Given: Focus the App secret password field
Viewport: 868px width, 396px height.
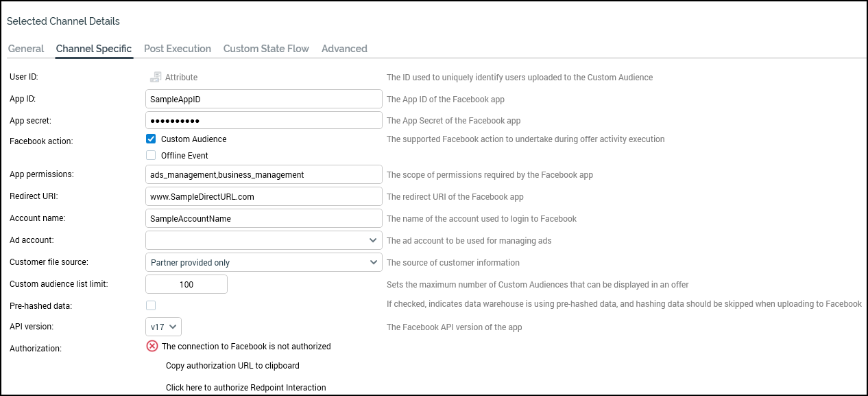Looking at the screenshot, I should click(264, 120).
